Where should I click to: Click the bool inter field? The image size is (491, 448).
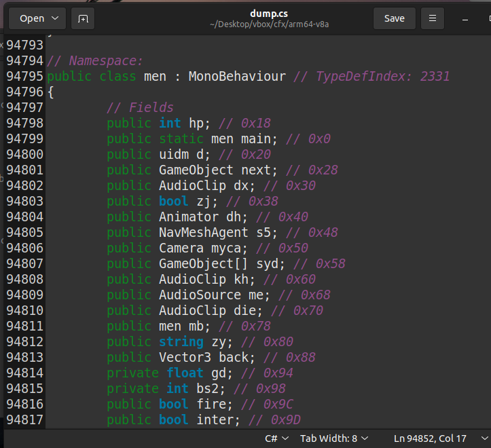200,420
